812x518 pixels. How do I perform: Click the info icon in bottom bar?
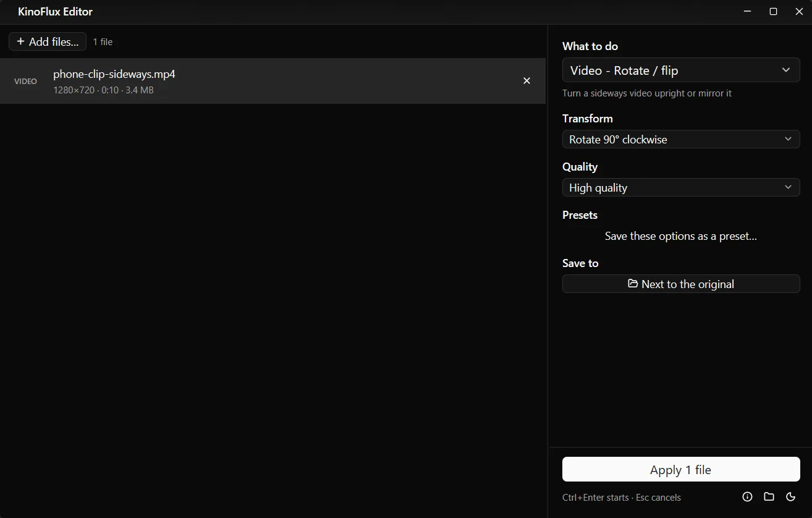747,496
